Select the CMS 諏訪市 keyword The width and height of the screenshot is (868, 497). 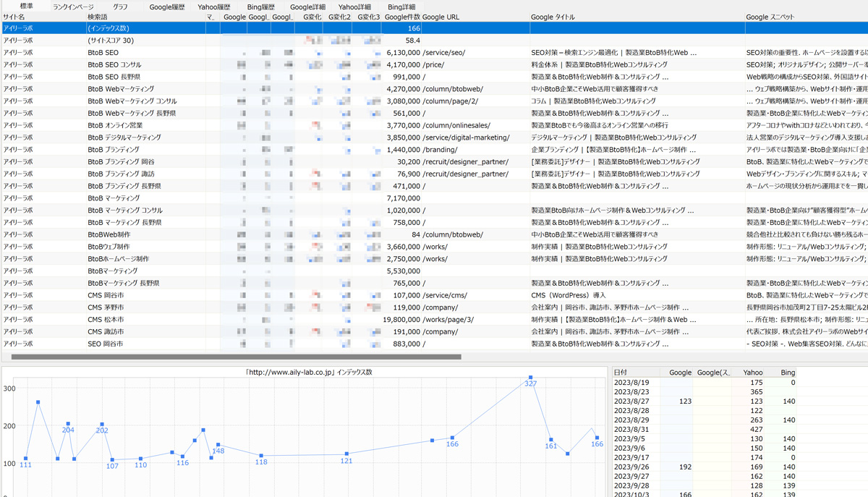click(106, 331)
